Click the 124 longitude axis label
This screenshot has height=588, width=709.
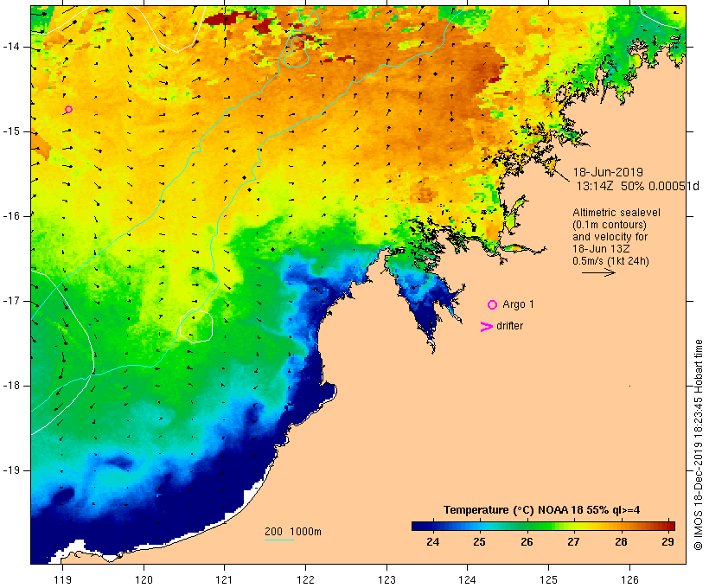tap(468, 580)
